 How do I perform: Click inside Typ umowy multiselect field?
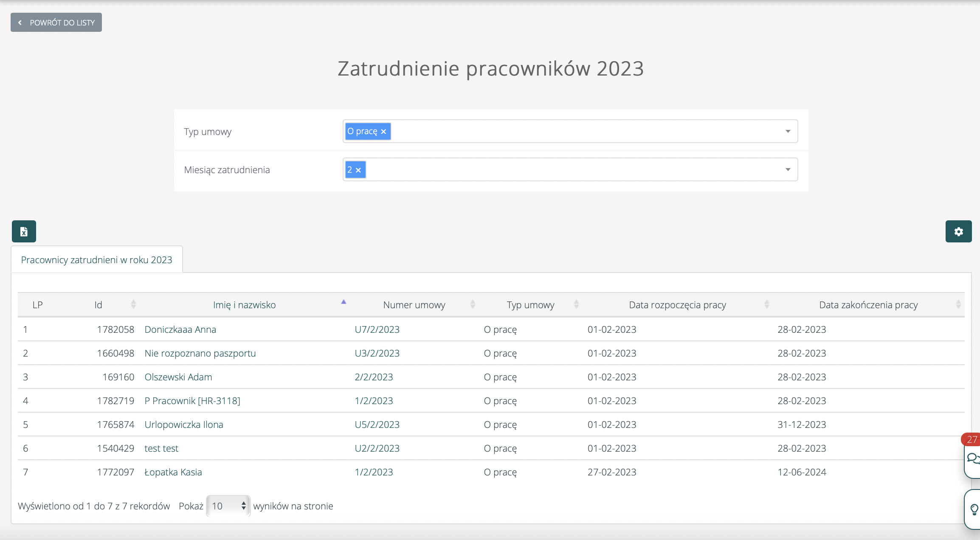click(x=586, y=131)
